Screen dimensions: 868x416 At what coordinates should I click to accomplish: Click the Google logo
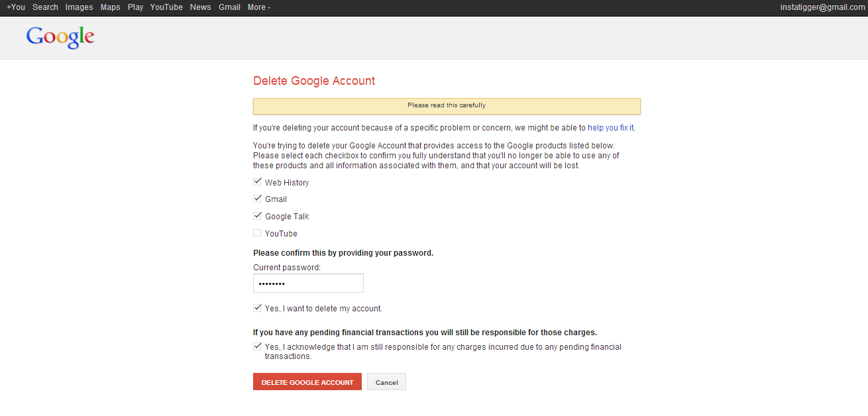(60, 37)
